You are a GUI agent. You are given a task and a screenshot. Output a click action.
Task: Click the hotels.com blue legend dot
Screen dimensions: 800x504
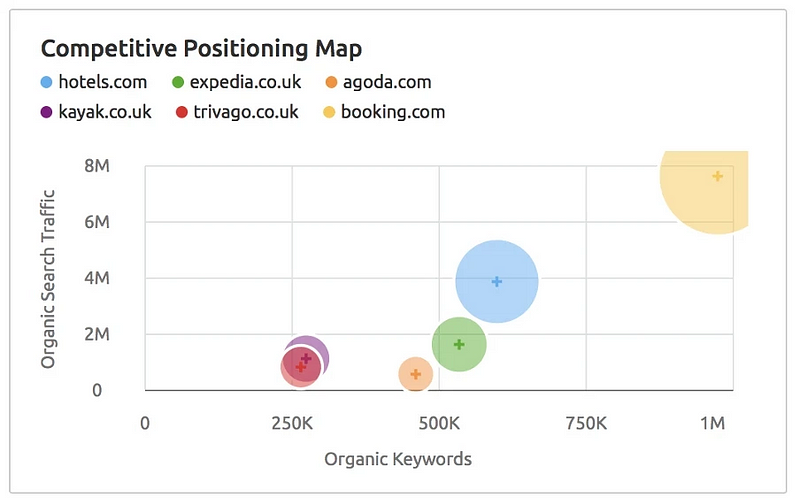(46, 82)
